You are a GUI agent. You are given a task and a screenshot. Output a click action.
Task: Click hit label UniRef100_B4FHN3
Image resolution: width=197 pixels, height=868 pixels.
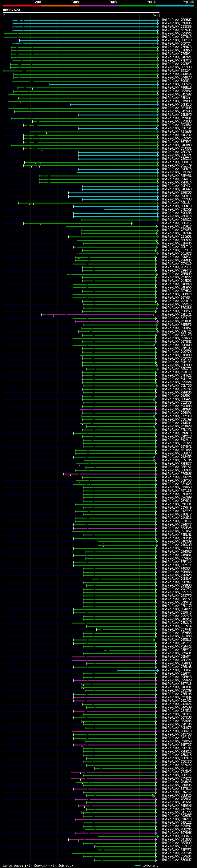[177, 145]
